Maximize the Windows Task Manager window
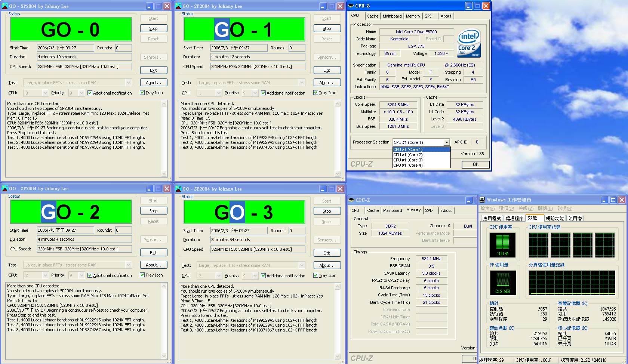 click(613, 200)
